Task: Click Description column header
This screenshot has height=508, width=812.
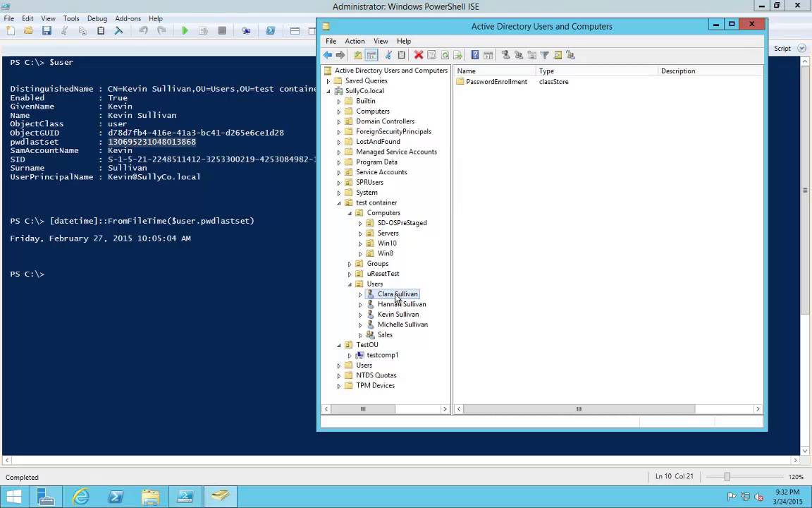Action: click(710, 71)
